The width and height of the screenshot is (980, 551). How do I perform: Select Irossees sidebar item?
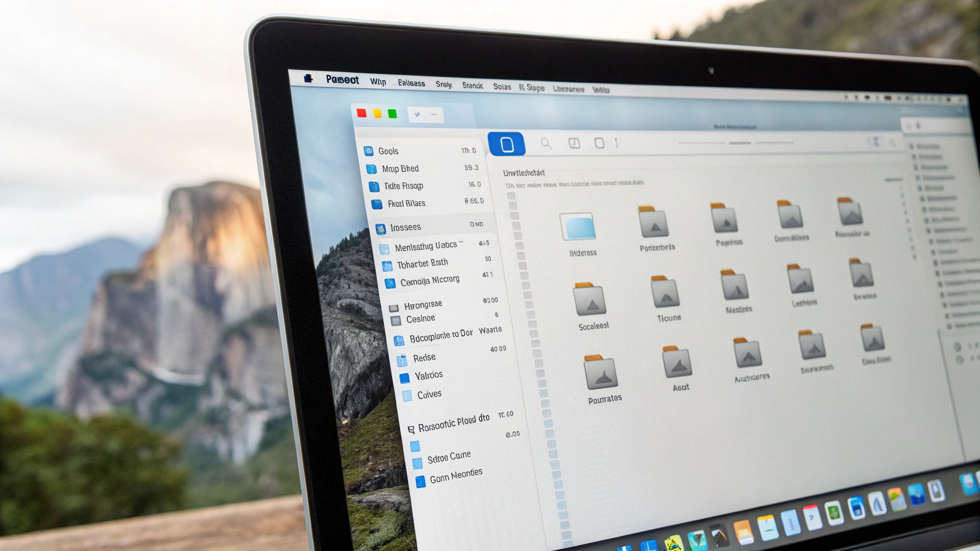[405, 228]
